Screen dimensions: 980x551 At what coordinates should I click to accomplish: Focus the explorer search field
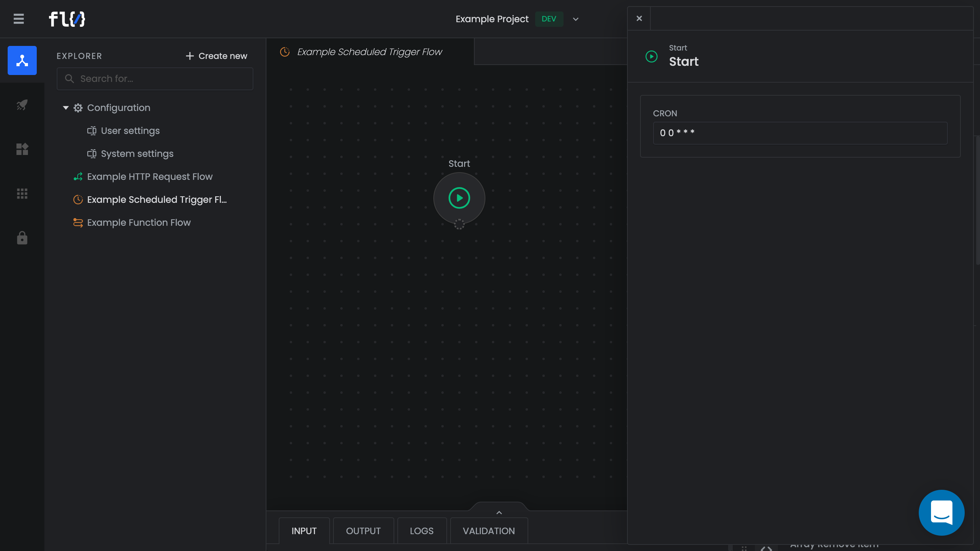tap(155, 79)
